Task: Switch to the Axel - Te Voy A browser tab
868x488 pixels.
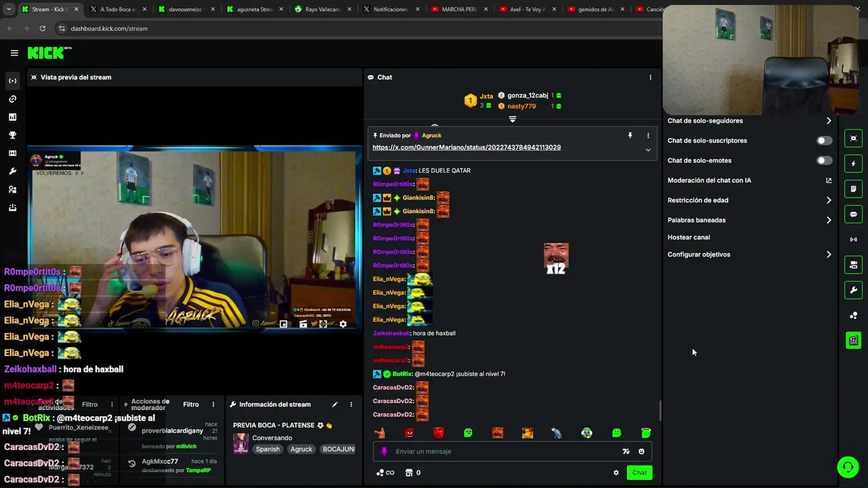Action: coord(527,9)
